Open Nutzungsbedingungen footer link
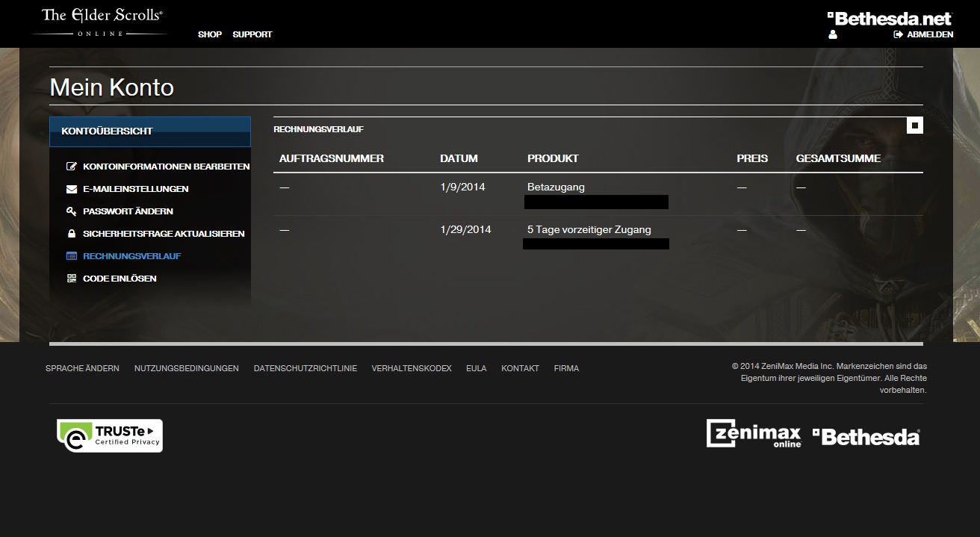 pos(187,368)
